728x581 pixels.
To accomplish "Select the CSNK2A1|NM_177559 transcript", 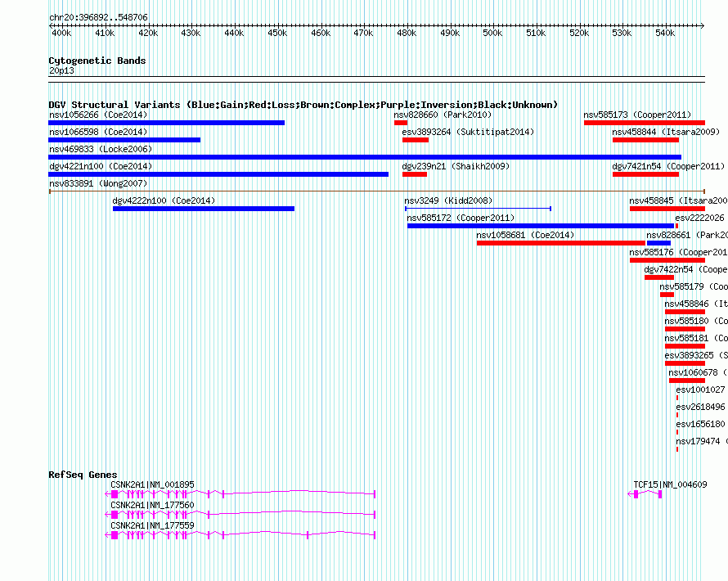I will click(240, 535).
